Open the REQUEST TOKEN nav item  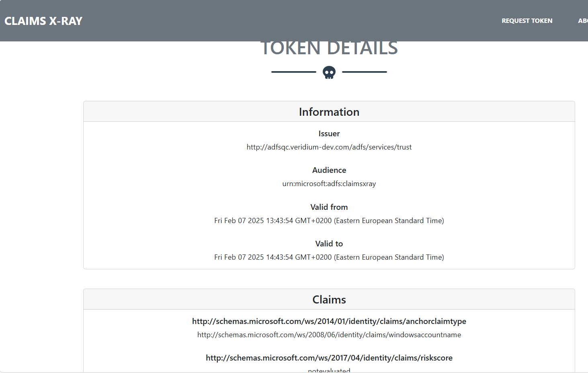coord(527,21)
